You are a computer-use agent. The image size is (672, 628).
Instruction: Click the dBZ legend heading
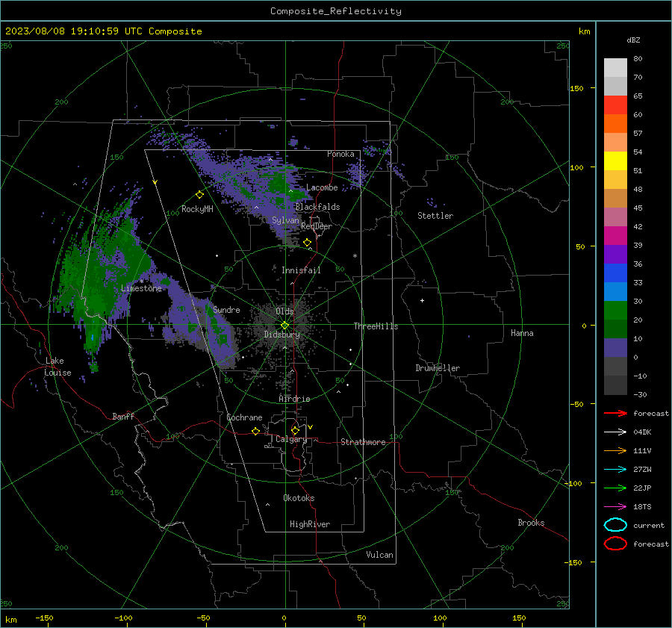[x=633, y=40]
